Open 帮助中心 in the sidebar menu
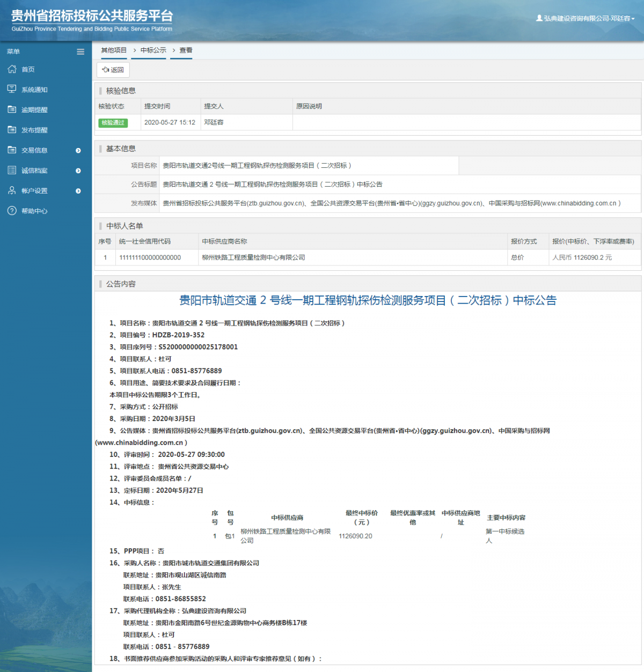The height and width of the screenshot is (672, 644). pos(34,211)
